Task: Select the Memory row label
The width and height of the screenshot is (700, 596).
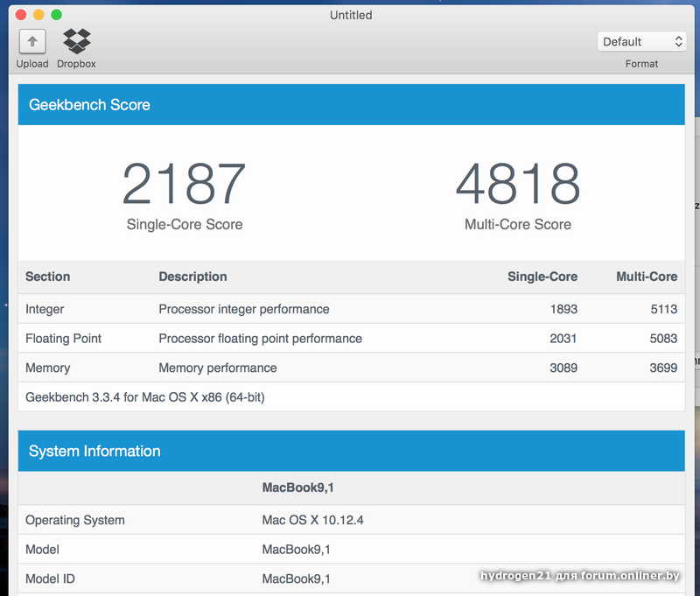Action: point(48,368)
